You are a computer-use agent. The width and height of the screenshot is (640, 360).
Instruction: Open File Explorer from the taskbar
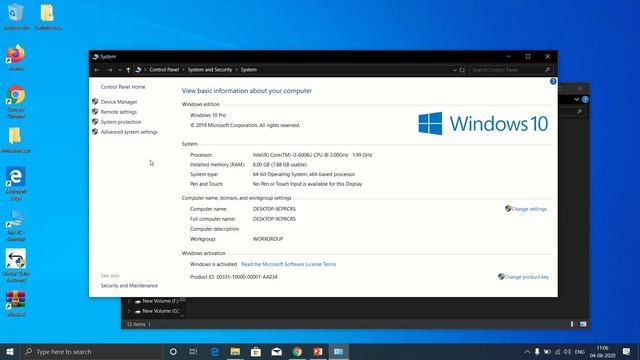tap(235, 351)
